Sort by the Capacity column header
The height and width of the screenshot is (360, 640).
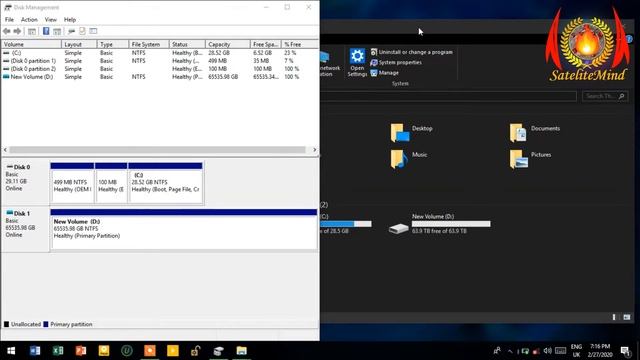point(227,44)
